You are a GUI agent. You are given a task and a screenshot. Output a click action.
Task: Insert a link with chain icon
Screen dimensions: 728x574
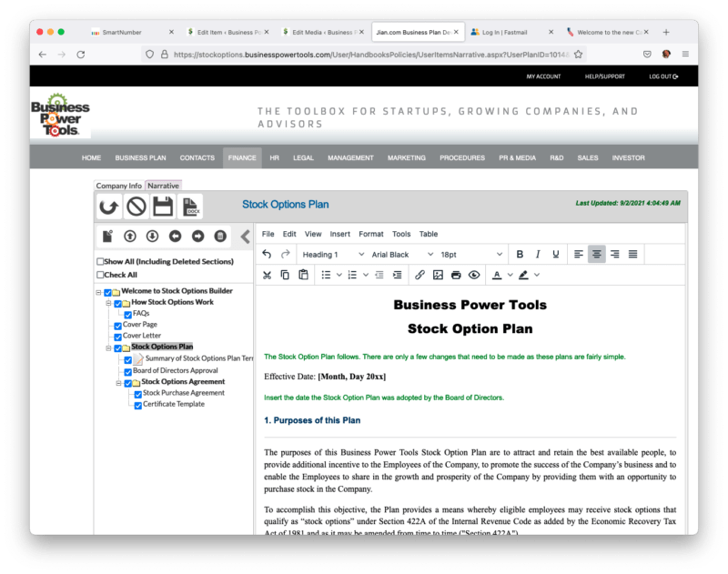coord(420,275)
